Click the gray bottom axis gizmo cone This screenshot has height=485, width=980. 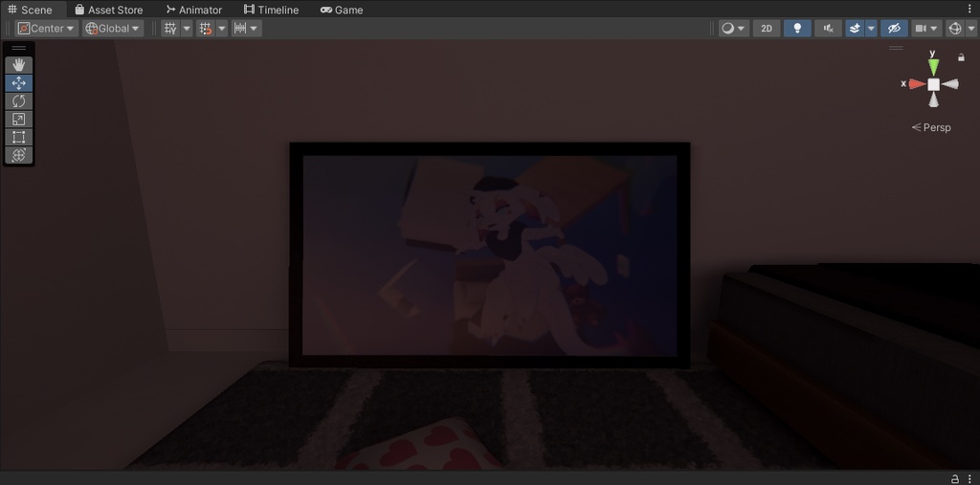coord(934,100)
